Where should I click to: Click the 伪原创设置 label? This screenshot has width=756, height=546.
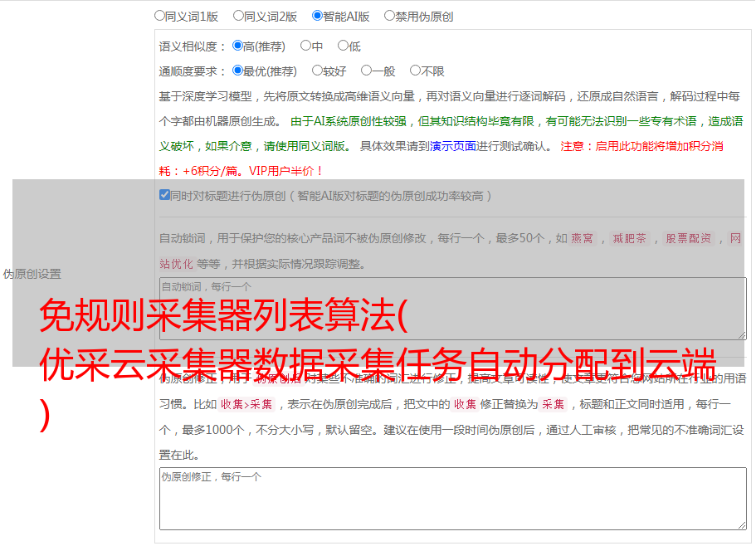coord(32,274)
